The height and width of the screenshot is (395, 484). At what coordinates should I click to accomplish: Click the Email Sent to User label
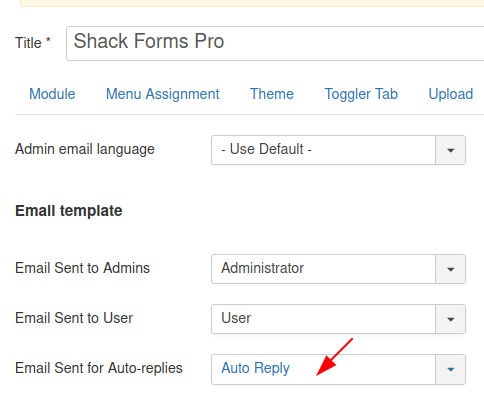coord(74,318)
